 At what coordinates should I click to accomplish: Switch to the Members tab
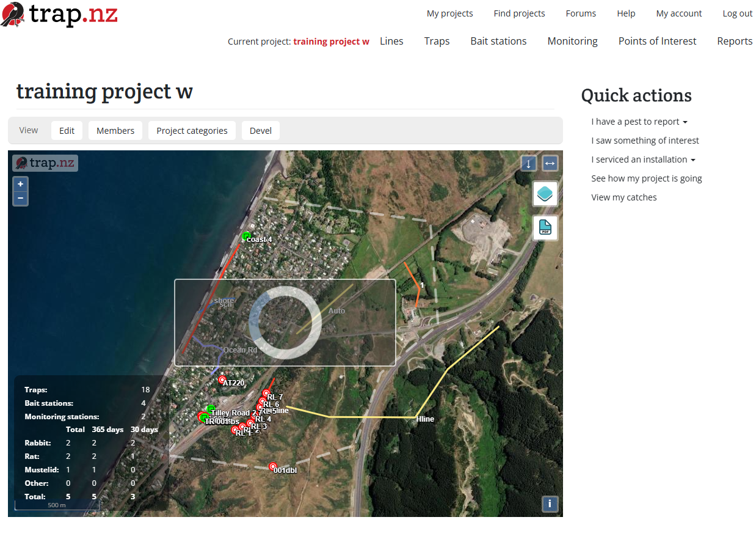point(115,131)
